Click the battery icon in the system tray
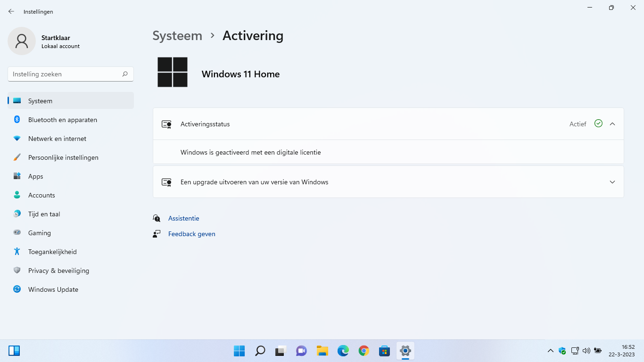The height and width of the screenshot is (362, 644). [598, 351]
